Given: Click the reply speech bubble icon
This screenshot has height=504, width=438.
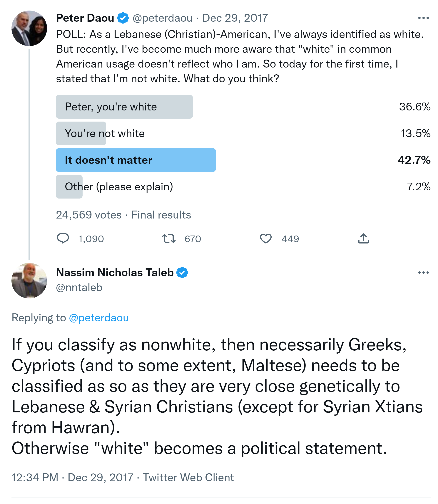Looking at the screenshot, I should pyautogui.click(x=63, y=238).
